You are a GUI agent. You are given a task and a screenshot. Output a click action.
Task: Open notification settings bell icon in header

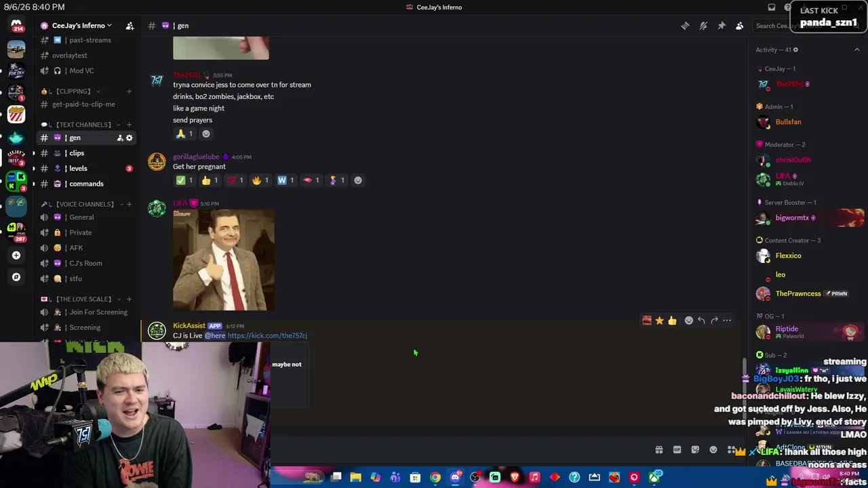point(703,26)
